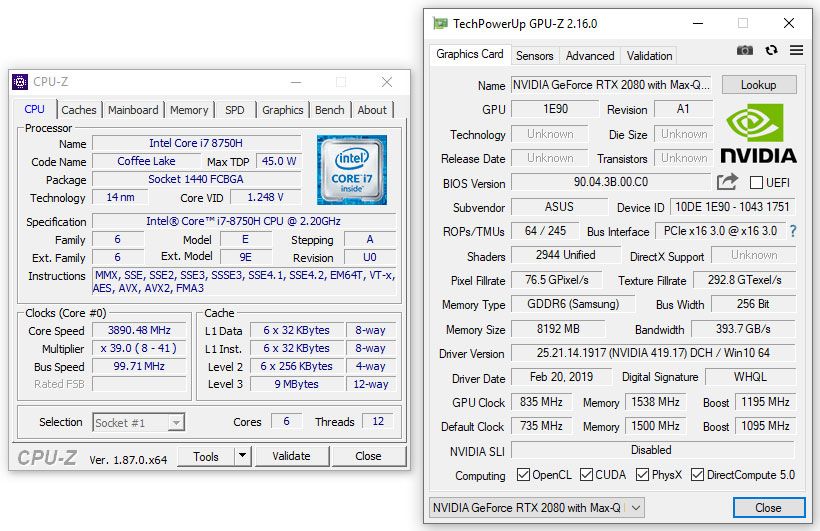Click the Shaders value 2944 Unified
820x531 pixels.
click(565, 255)
